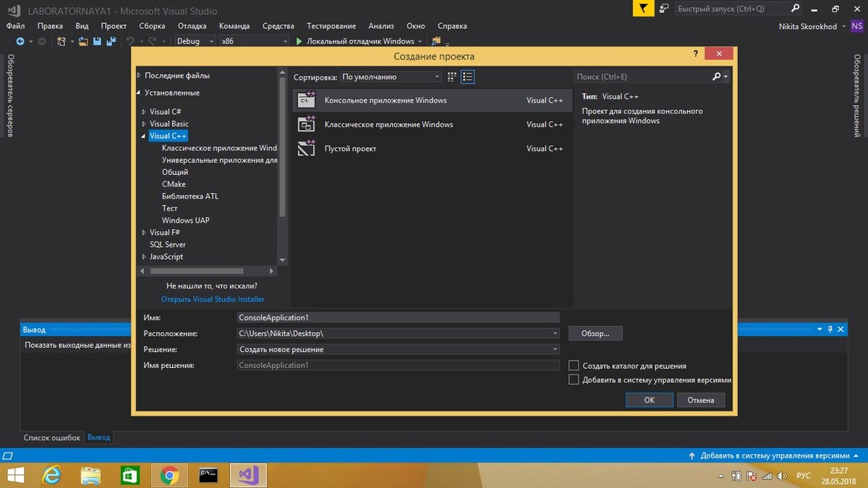Click the template search field
This screenshot has height=488, width=868.
[652, 77]
